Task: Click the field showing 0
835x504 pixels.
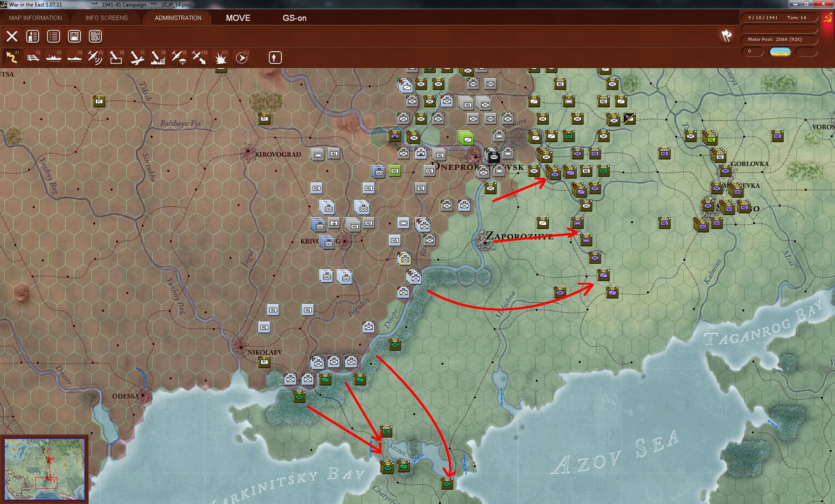Action: [x=752, y=51]
